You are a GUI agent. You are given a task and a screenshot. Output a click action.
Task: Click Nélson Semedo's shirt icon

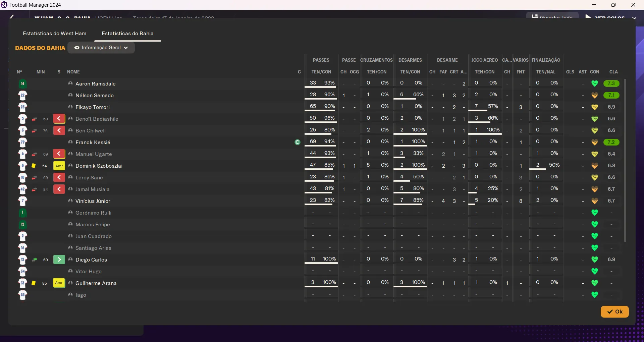22,95
